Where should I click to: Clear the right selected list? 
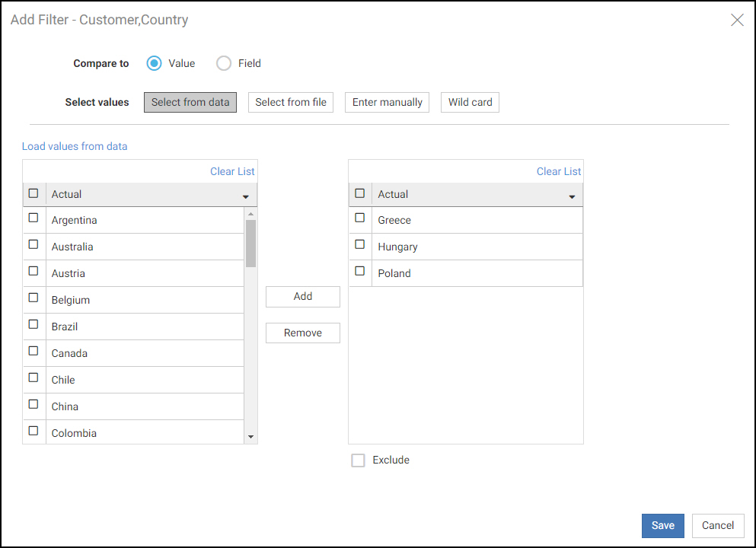(x=558, y=171)
